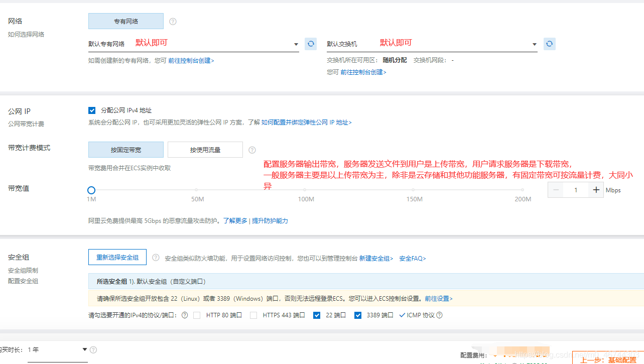Image resolution: width=644 pixels, height=364 pixels.
Task: Open 了解更多 link
Action: click(235, 220)
